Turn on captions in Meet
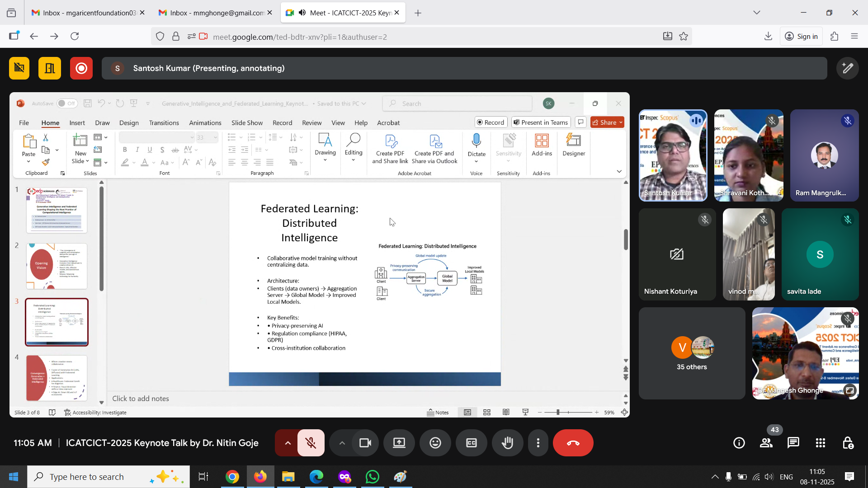The width and height of the screenshot is (868, 488). 472,443
